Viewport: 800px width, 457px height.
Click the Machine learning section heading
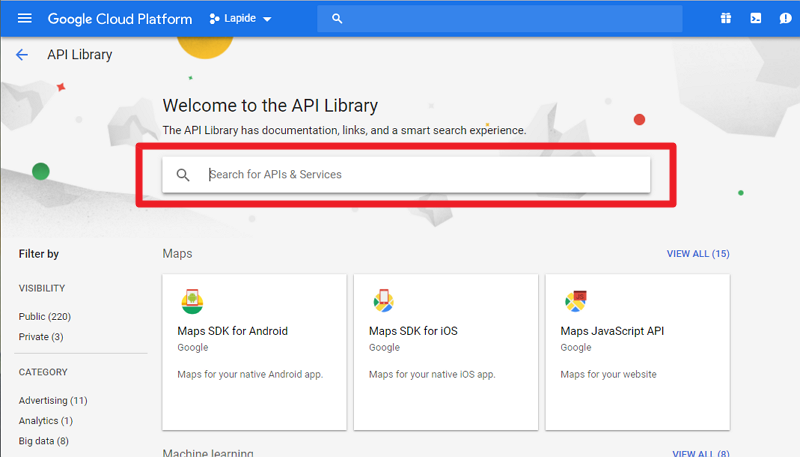click(208, 452)
